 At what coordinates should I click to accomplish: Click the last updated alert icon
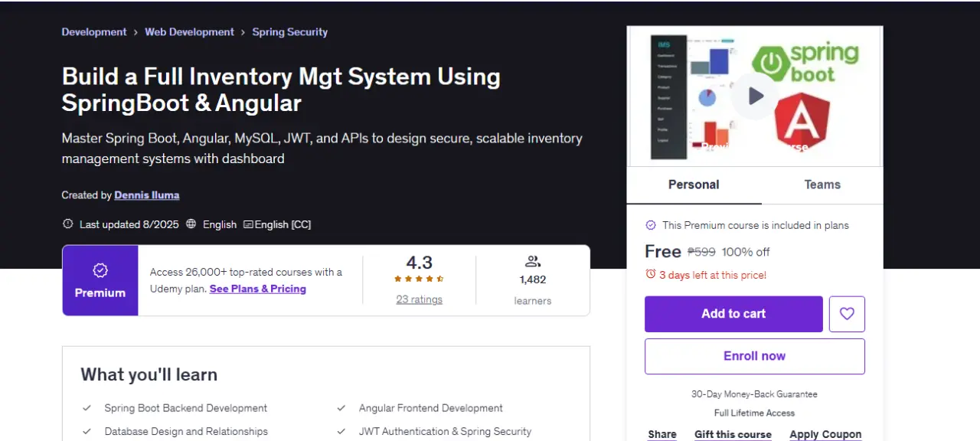[67, 224]
